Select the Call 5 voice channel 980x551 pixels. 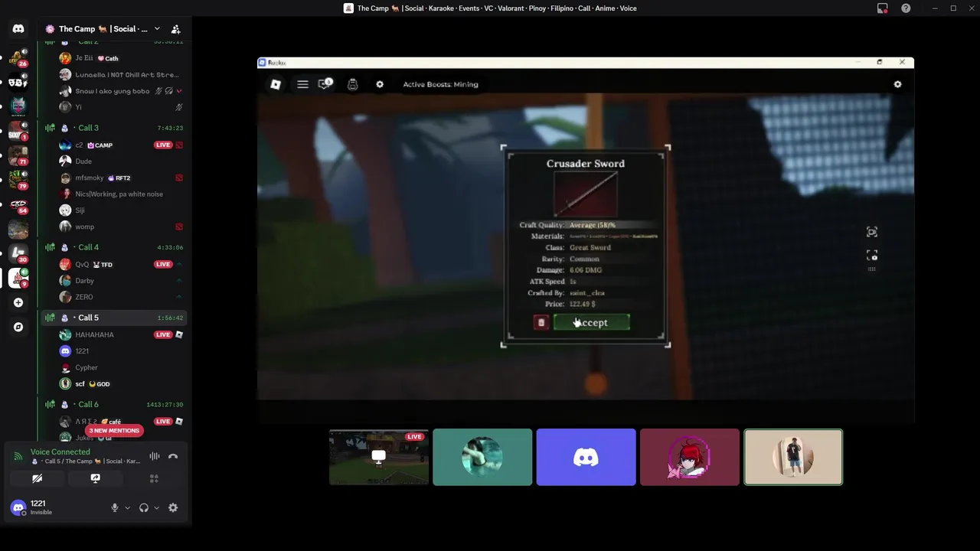point(114,318)
